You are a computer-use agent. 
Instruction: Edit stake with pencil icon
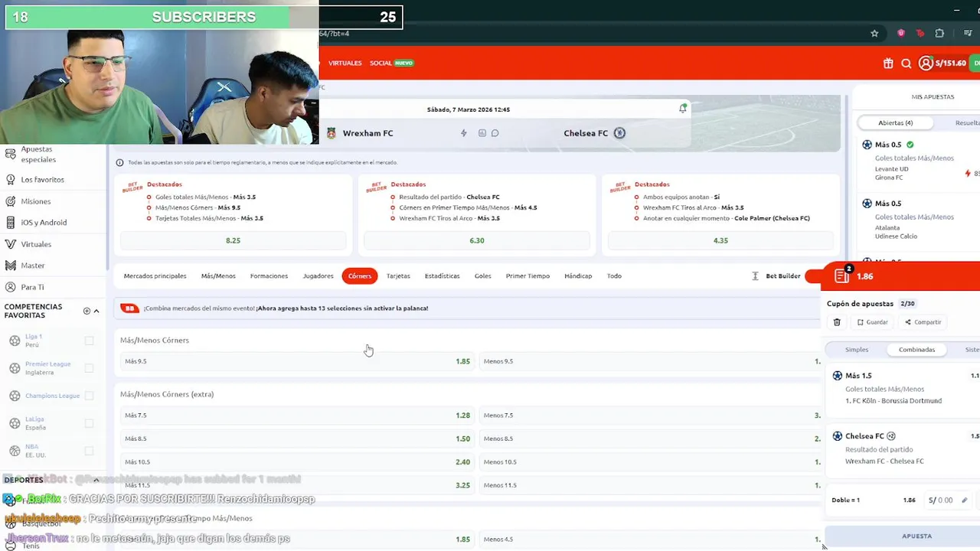point(965,500)
